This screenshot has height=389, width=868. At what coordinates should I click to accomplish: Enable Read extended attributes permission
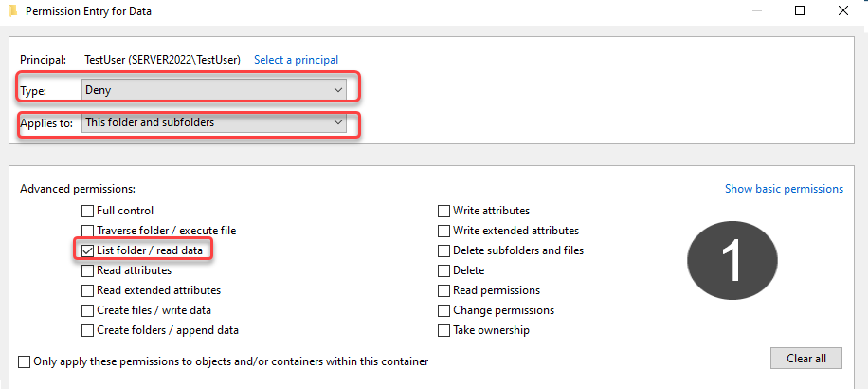click(87, 290)
